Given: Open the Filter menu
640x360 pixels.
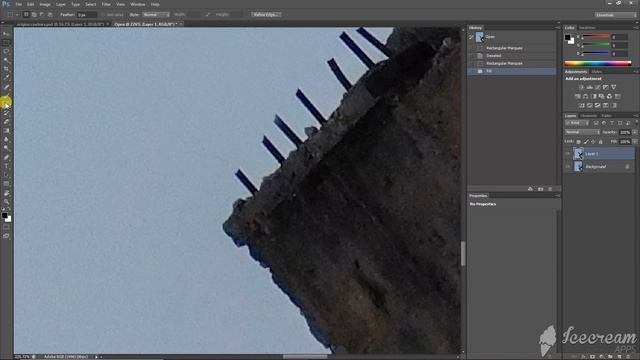Looking at the screenshot, I should pyautogui.click(x=106, y=4).
